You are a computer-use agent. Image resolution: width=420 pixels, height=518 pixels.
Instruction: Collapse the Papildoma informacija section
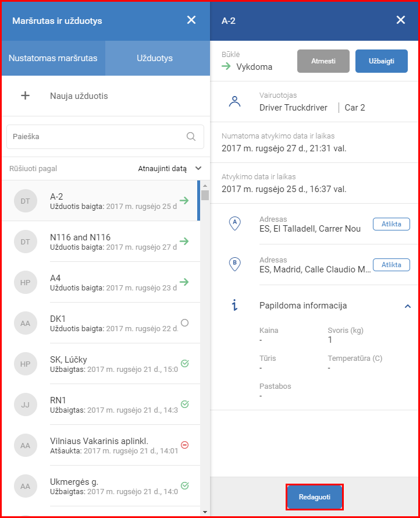click(408, 306)
